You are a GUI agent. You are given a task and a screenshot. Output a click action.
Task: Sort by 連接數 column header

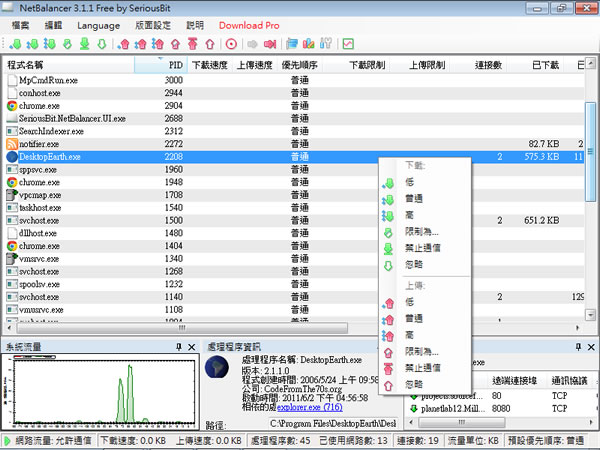(x=478, y=65)
